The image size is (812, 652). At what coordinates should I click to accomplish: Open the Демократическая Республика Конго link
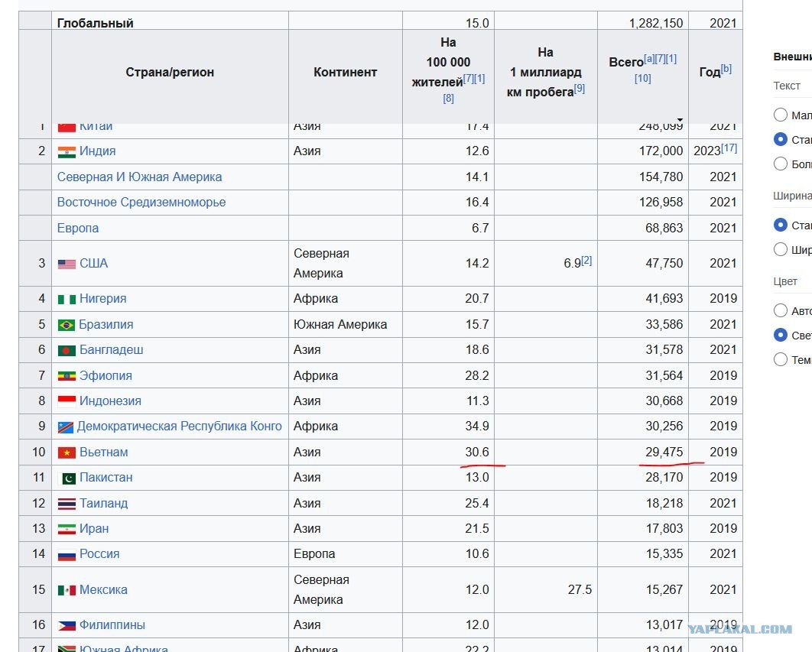point(179,427)
